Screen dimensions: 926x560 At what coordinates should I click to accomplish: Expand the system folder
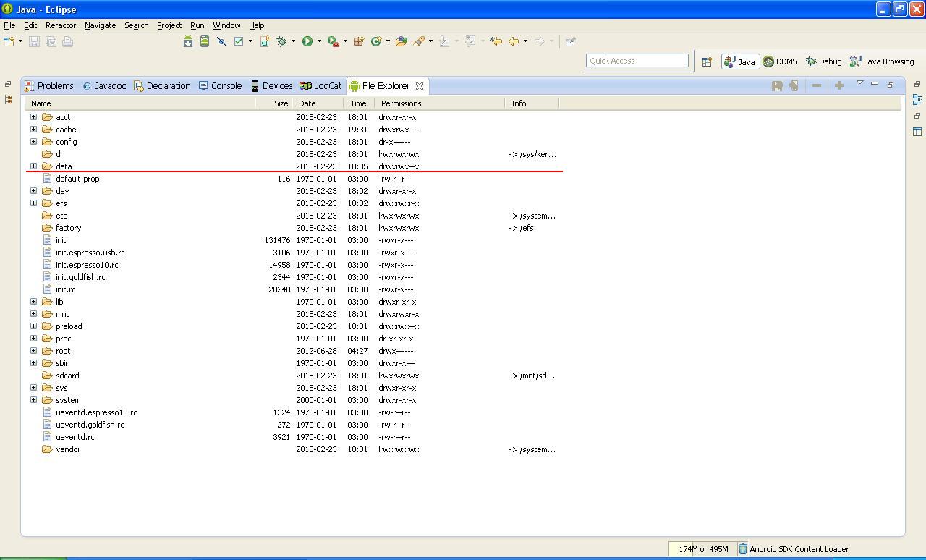[33, 400]
